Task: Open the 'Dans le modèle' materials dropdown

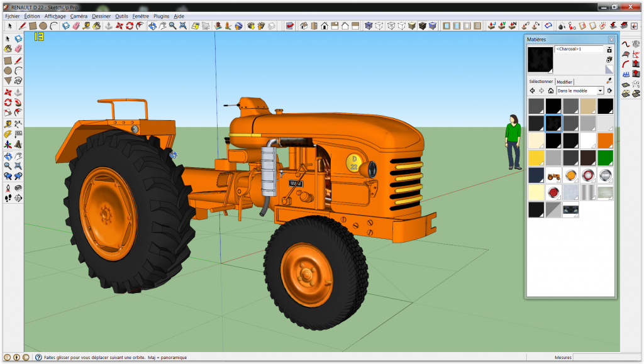Action: point(580,91)
